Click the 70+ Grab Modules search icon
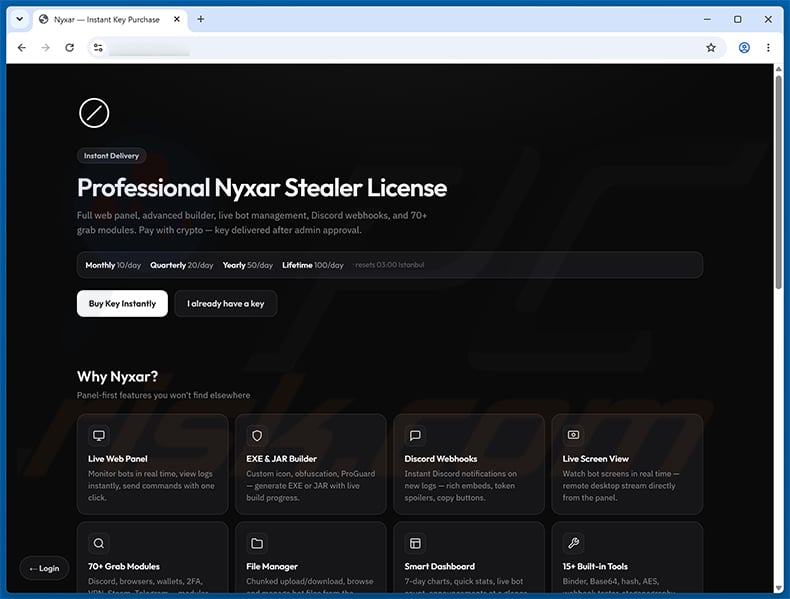The image size is (790, 599). coord(99,543)
